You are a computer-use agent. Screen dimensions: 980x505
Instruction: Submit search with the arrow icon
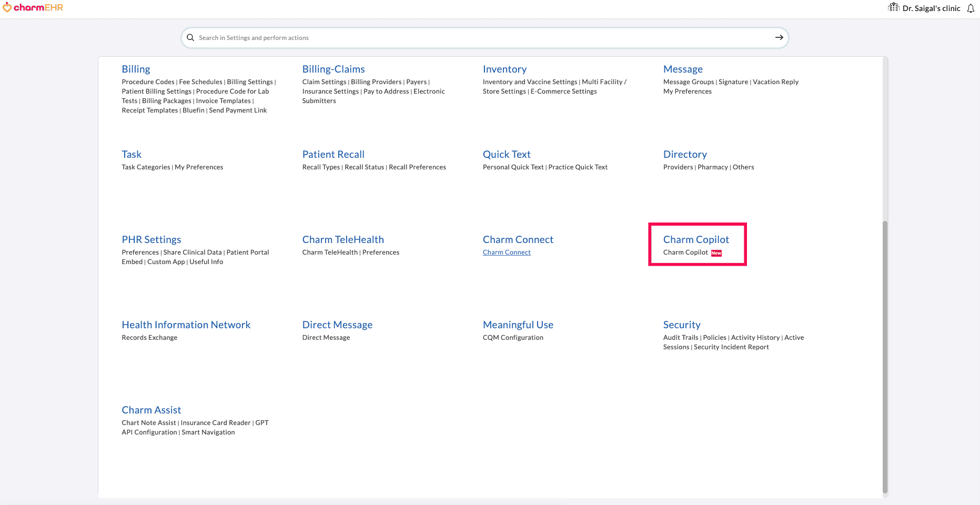pyautogui.click(x=779, y=37)
